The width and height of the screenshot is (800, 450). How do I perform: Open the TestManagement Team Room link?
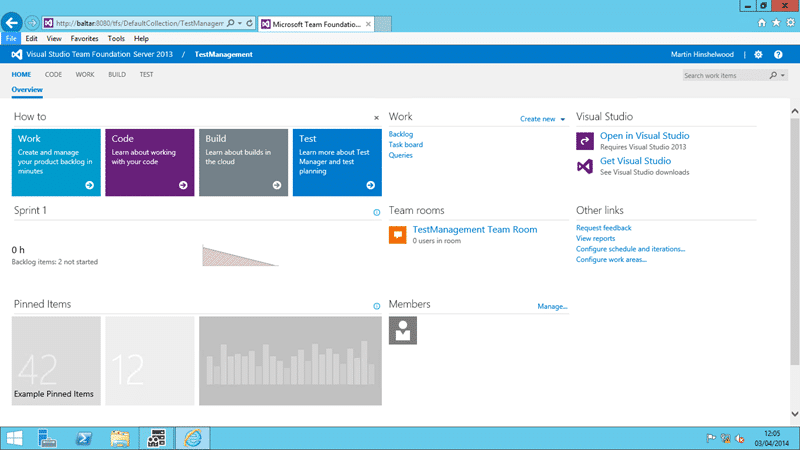tap(474, 230)
